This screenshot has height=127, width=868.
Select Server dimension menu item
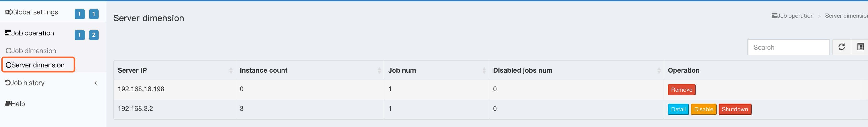click(x=35, y=65)
